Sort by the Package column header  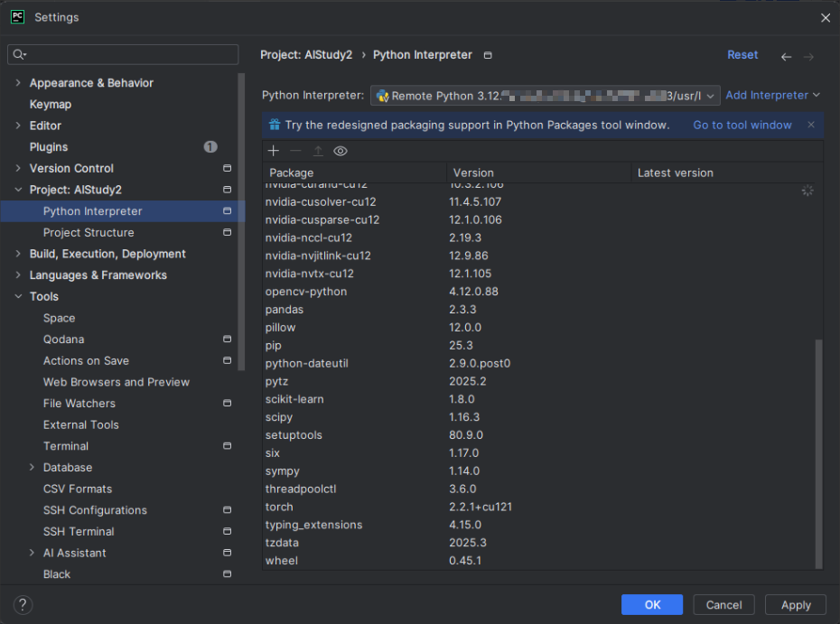point(355,173)
